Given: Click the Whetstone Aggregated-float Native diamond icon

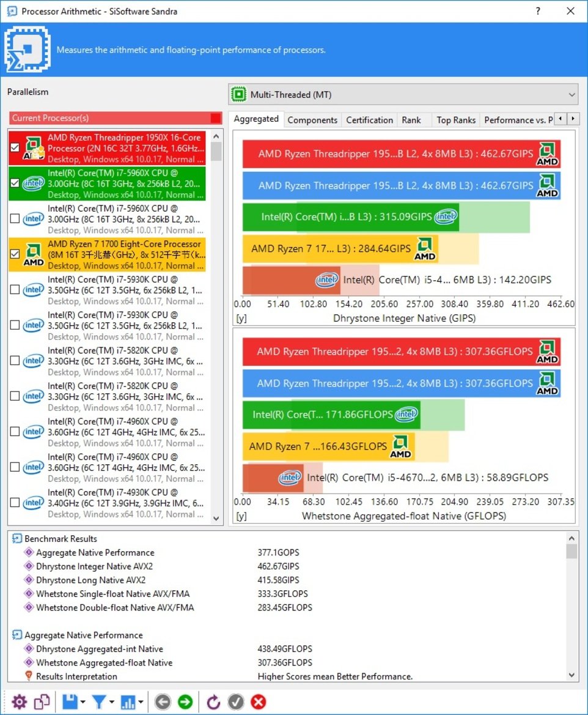Looking at the screenshot, I should [29, 662].
